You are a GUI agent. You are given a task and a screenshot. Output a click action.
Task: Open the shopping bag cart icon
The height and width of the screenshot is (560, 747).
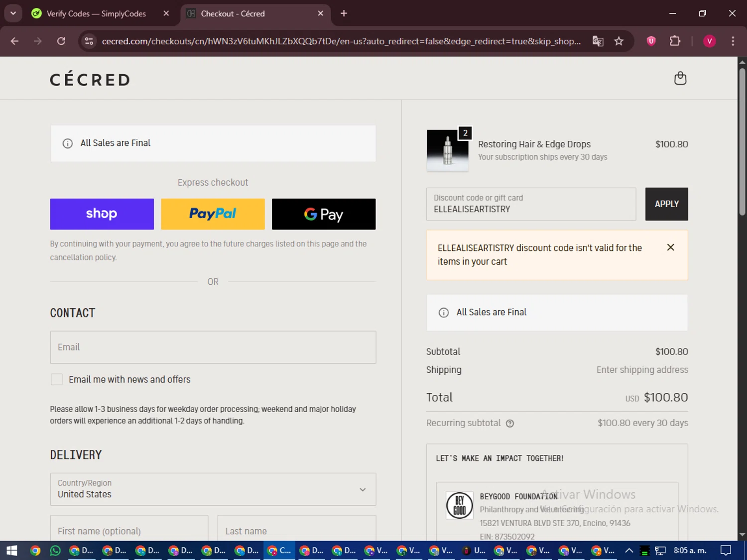680,78
